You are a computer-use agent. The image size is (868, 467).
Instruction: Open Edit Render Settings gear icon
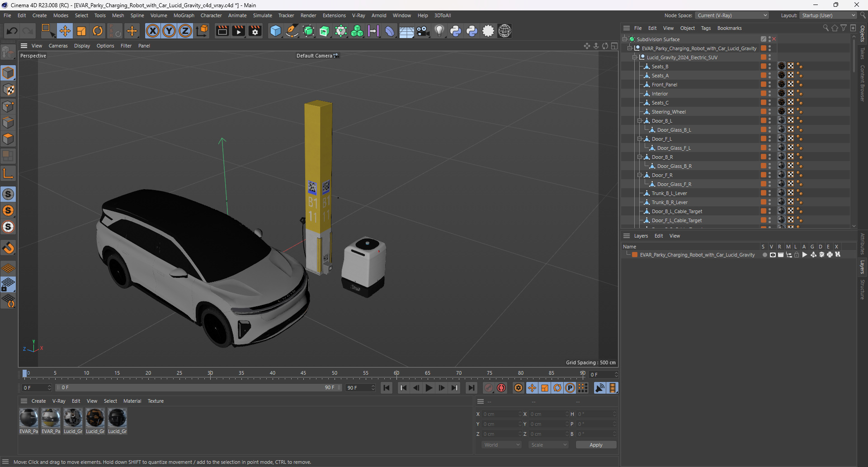point(255,31)
